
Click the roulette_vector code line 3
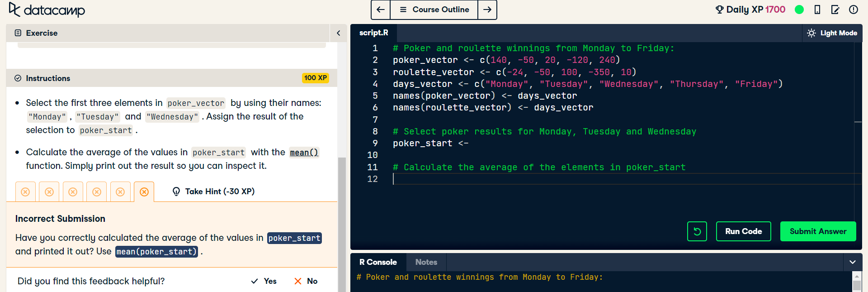tap(514, 72)
